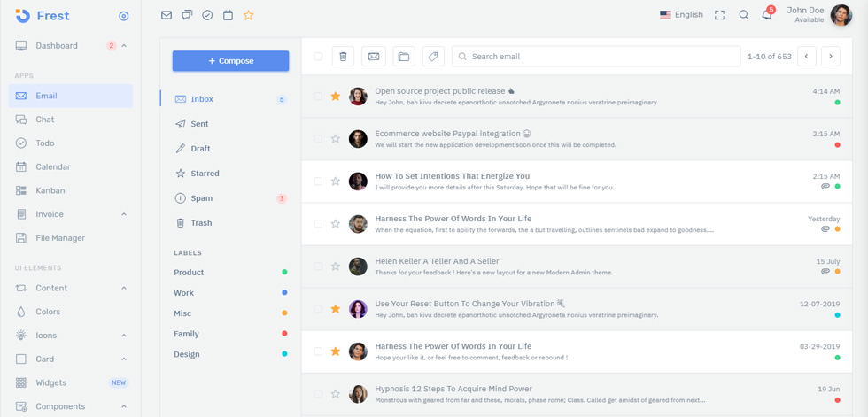
Task: Open the calendar shortcut icon in top bar
Action: point(229,15)
